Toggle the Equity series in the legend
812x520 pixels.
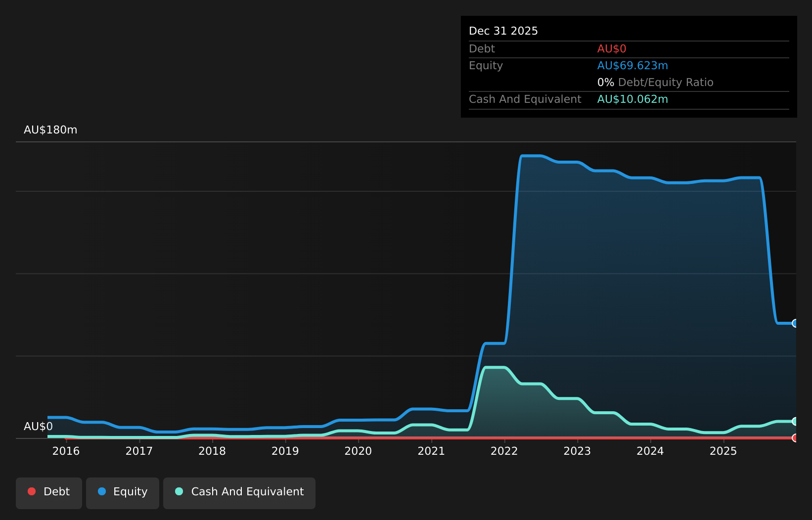tap(123, 493)
